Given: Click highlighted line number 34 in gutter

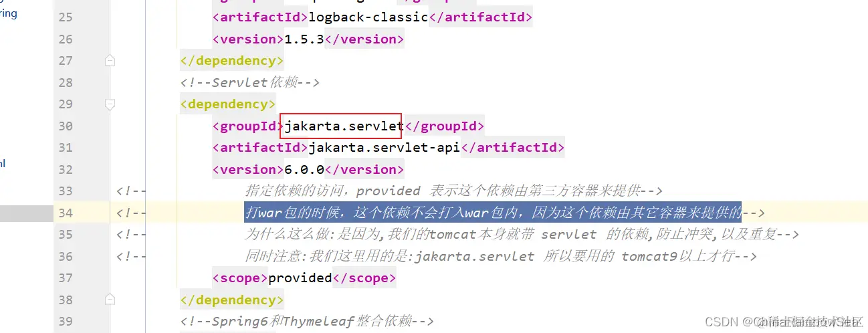Looking at the screenshot, I should (66, 213).
